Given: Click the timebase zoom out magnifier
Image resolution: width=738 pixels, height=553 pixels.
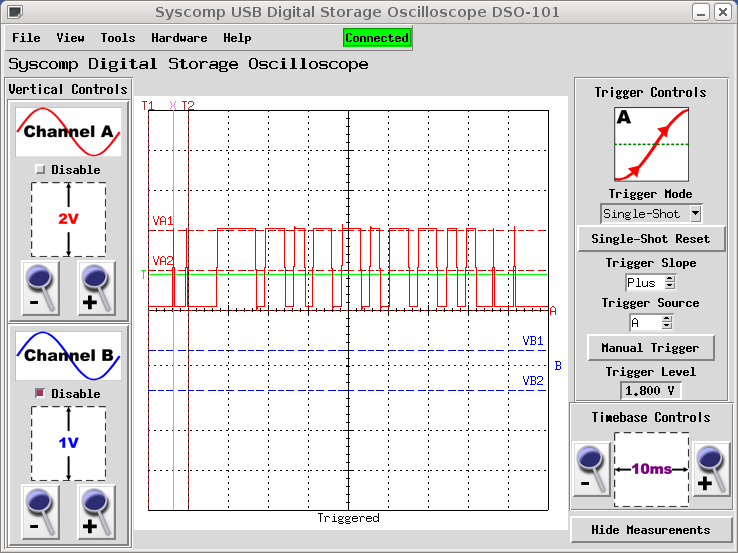Looking at the screenshot, I should coord(591,469).
